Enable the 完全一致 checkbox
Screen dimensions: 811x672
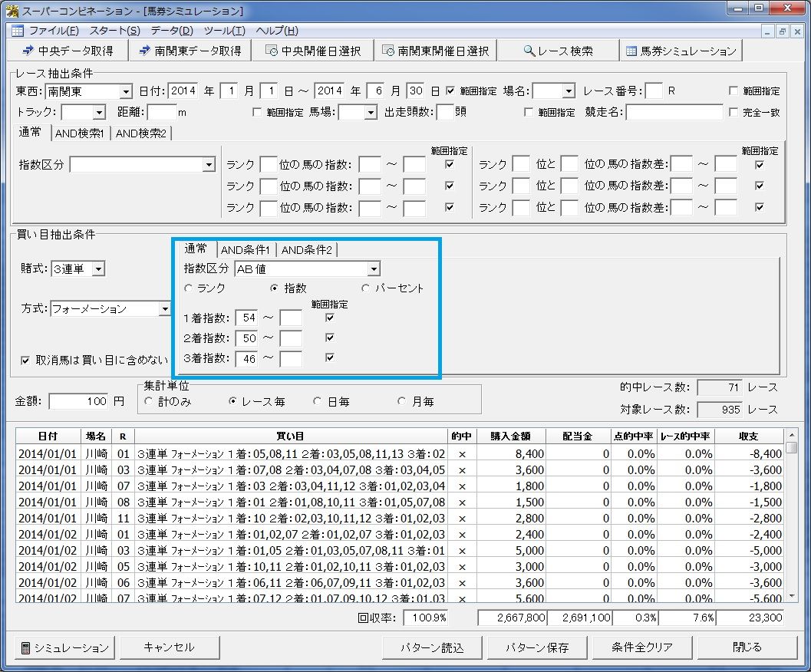click(x=733, y=112)
